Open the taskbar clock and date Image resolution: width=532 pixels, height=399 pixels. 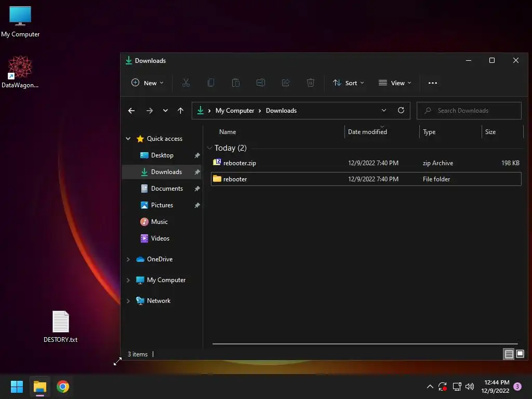[495, 387]
